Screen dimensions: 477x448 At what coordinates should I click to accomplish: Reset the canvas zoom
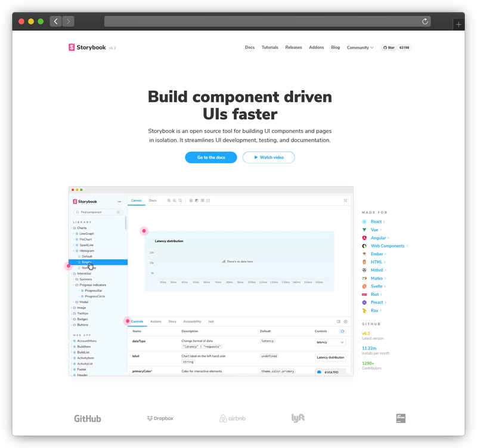pyautogui.click(x=181, y=200)
